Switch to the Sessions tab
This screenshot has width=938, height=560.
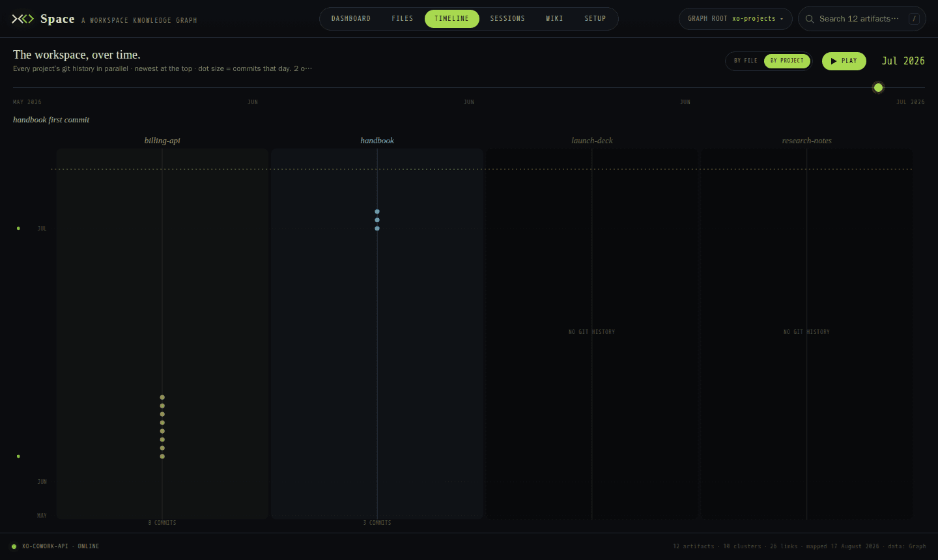(x=507, y=19)
